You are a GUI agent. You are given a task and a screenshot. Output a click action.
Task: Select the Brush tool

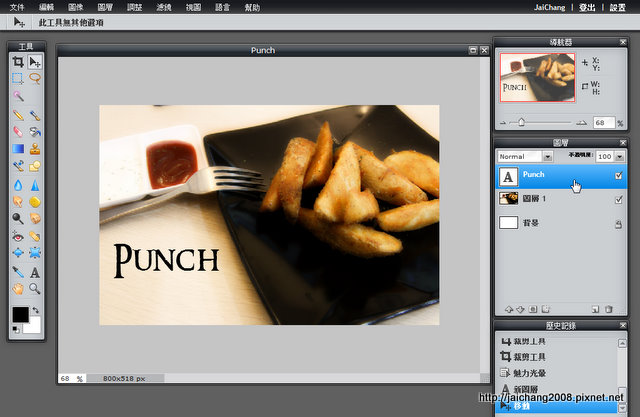pos(35,115)
